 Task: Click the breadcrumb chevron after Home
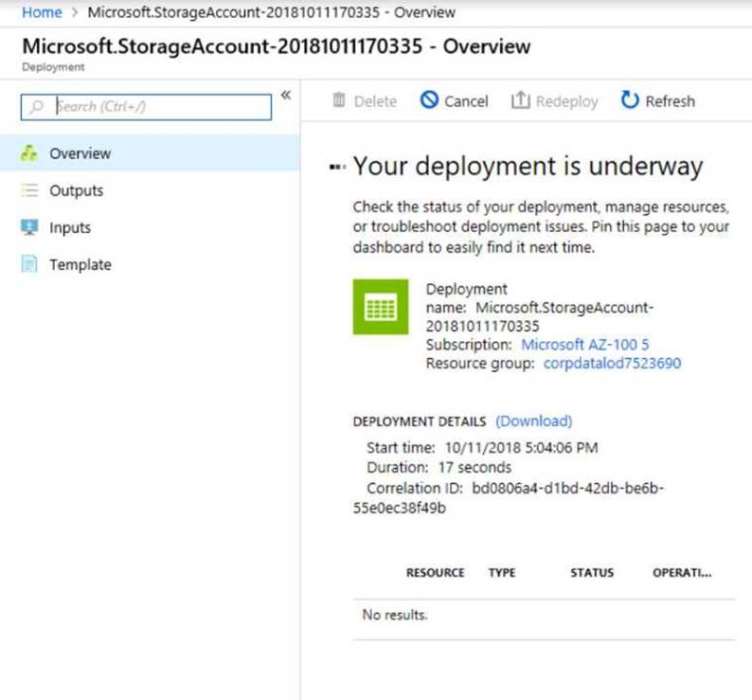[x=74, y=12]
